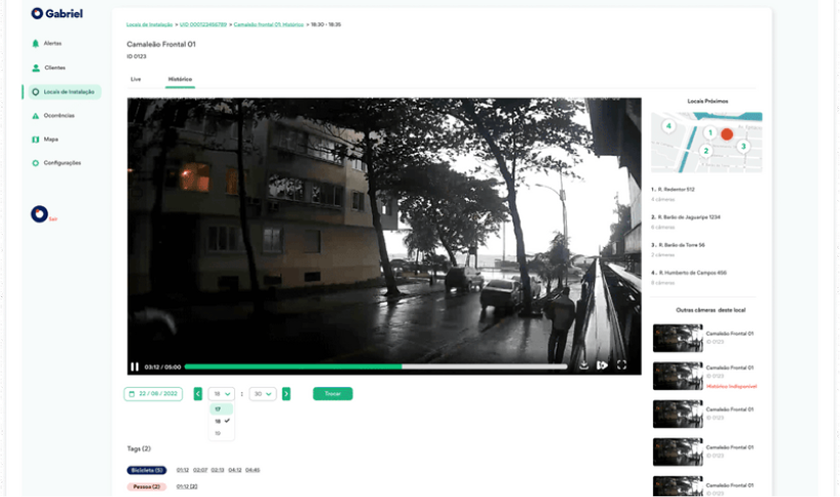Enter fullscreen video mode
840x497 pixels.
[621, 365]
